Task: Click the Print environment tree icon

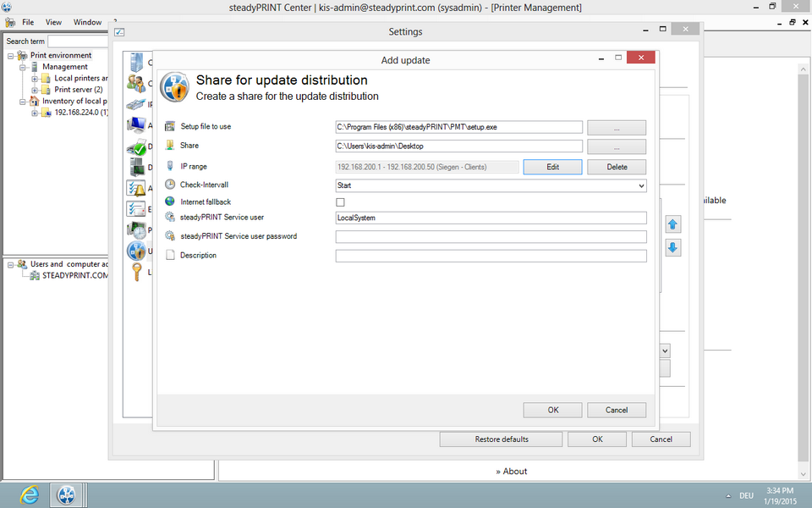Action: [x=22, y=55]
